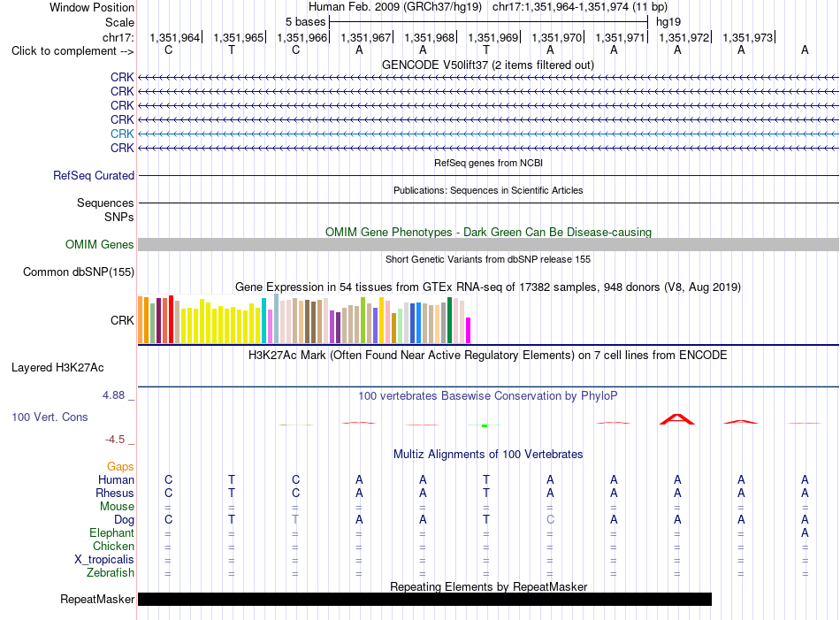Image resolution: width=840 pixels, height=620 pixels.
Task: Open Common dbSNP(155) track settings
Action: point(79,272)
